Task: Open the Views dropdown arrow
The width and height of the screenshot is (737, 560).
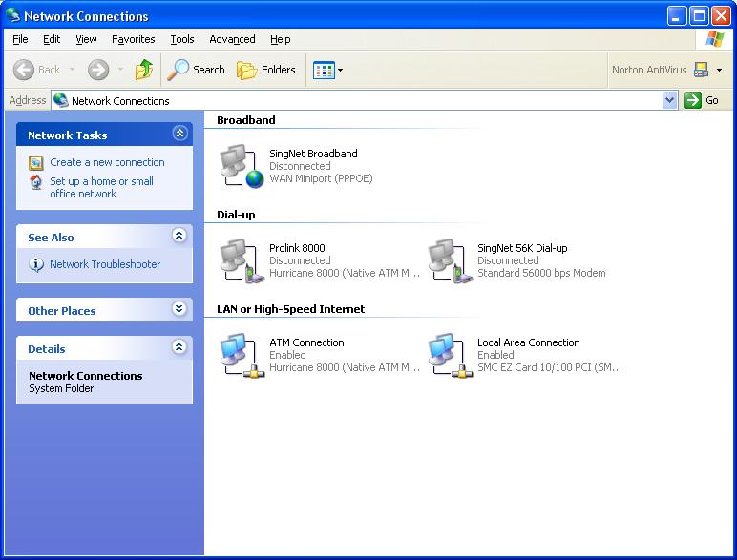Action: pyautogui.click(x=340, y=71)
